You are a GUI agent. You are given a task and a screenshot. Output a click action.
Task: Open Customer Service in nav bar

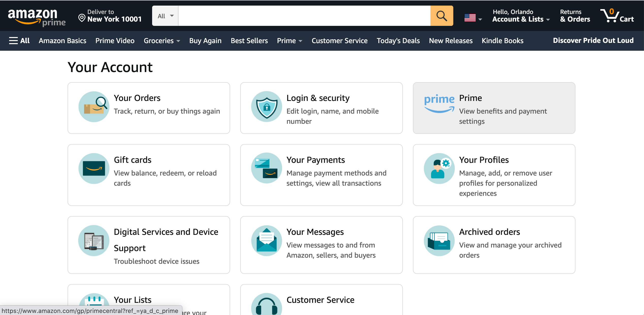click(340, 41)
